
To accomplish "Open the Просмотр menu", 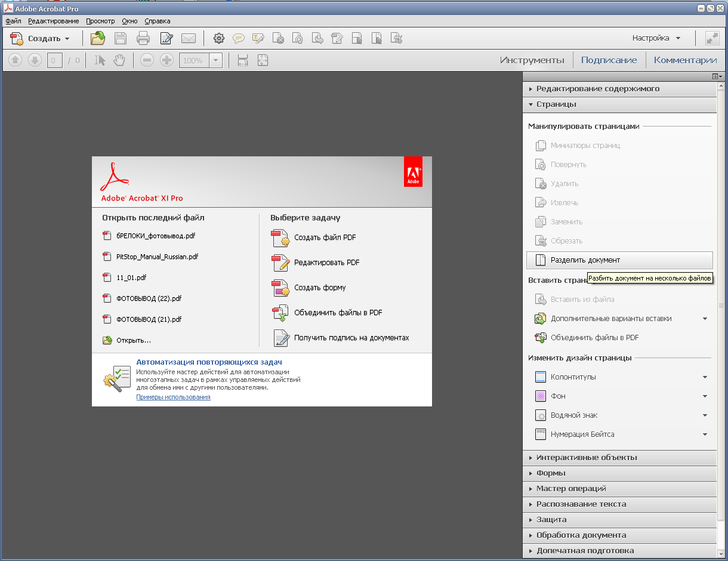I will tap(100, 21).
